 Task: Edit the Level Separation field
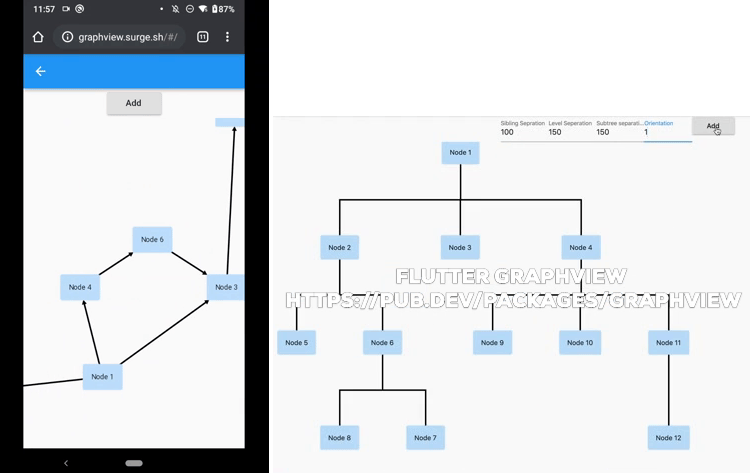pos(572,129)
